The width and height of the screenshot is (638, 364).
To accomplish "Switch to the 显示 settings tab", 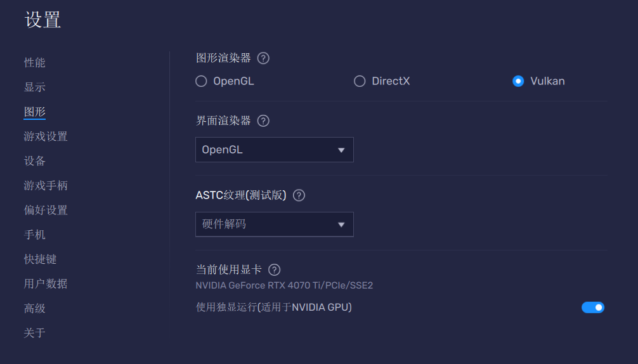I will pos(35,87).
